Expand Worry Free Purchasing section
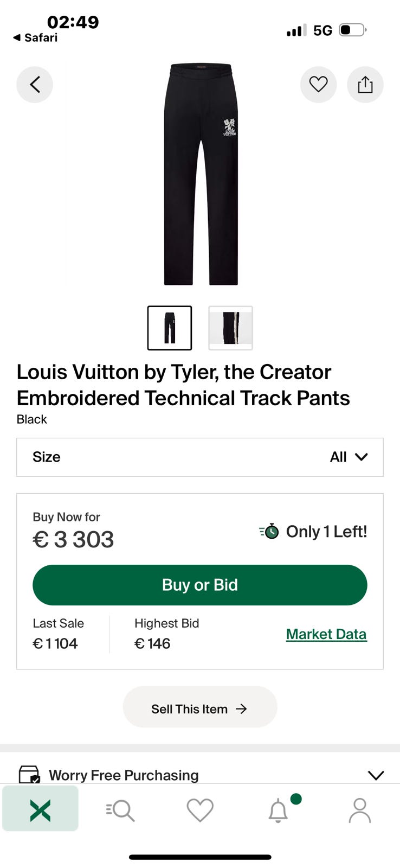 tap(375, 775)
